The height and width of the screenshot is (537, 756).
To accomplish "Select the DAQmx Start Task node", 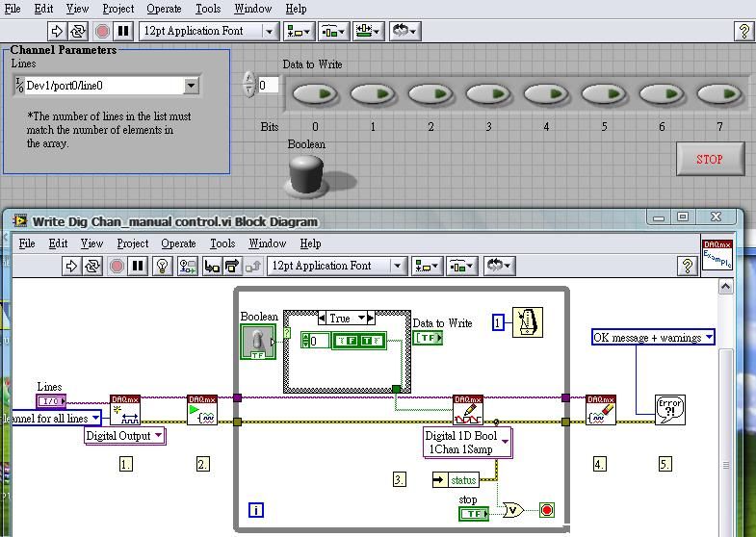I will (x=202, y=410).
